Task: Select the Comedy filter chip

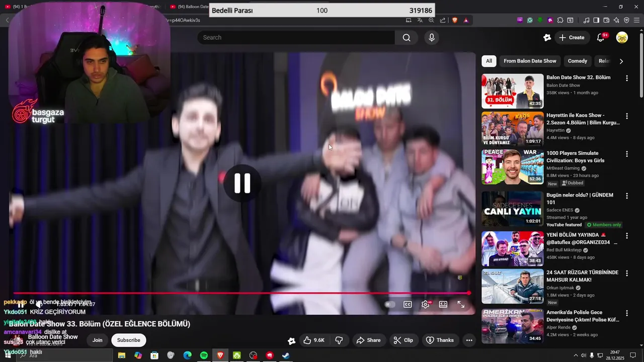Action: pyautogui.click(x=578, y=61)
